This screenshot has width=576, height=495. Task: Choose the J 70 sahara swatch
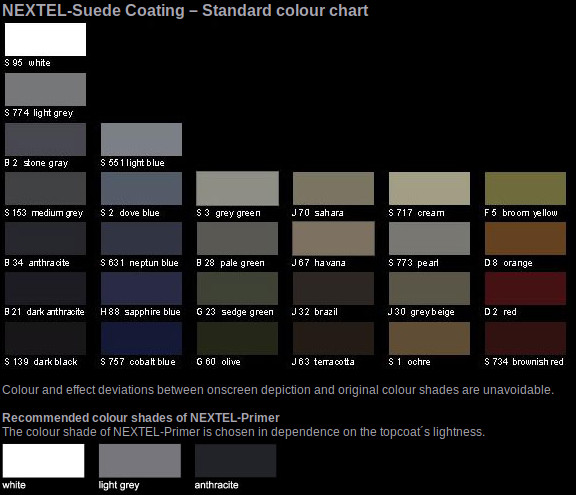coord(333,188)
